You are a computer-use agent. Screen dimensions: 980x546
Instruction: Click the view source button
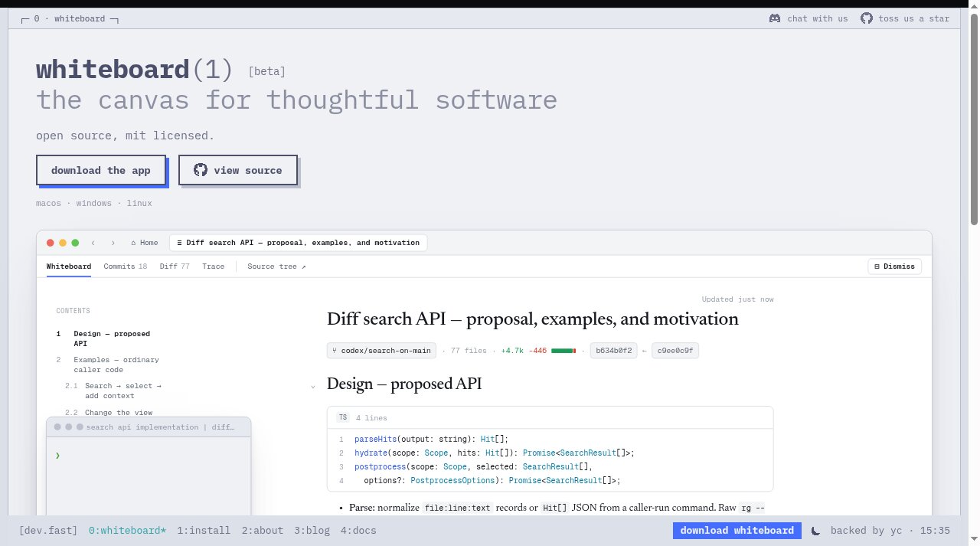238,170
